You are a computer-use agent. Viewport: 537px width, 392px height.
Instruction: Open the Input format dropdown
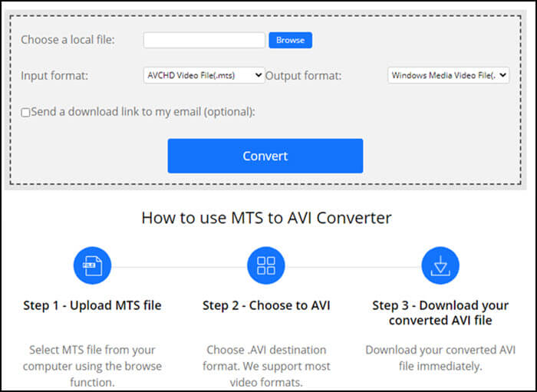[x=204, y=75]
